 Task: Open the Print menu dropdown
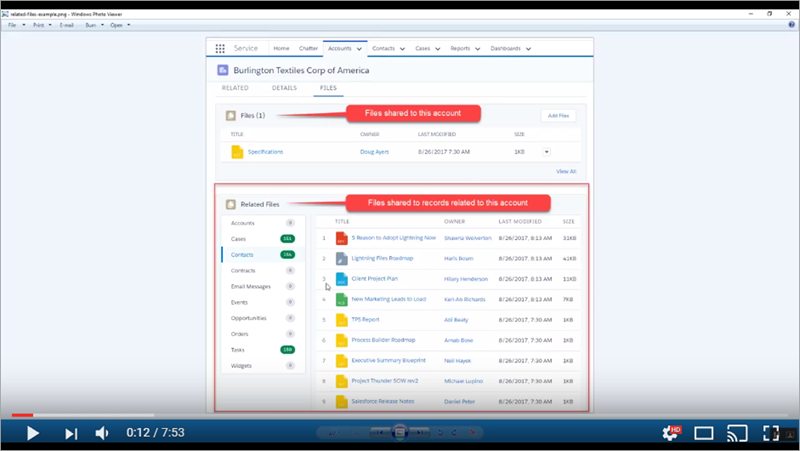click(42, 25)
